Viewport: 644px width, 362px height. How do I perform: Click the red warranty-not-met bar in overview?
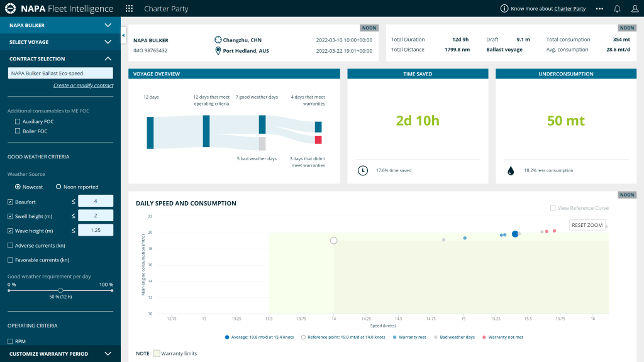pos(318,140)
